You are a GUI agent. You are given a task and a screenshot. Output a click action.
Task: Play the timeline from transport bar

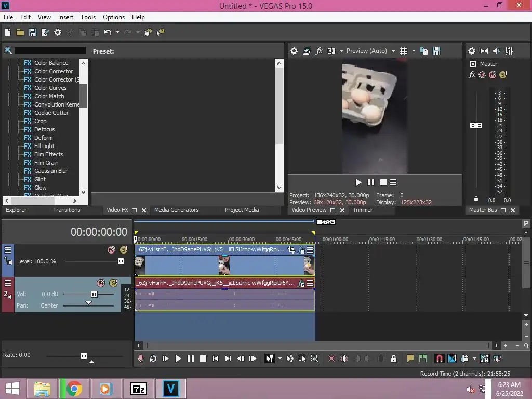coord(178,358)
